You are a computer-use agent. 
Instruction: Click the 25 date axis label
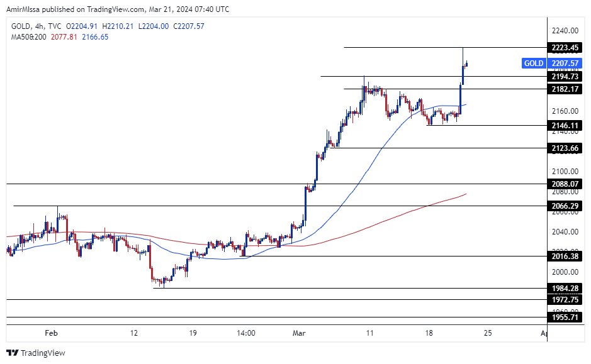(488, 333)
